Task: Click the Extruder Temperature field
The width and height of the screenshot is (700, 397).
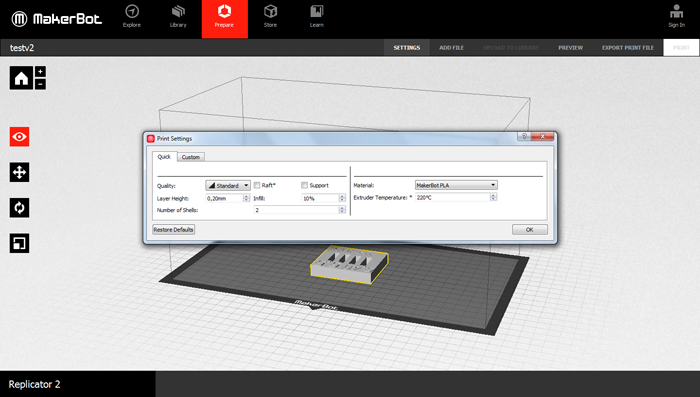Action: (453, 197)
